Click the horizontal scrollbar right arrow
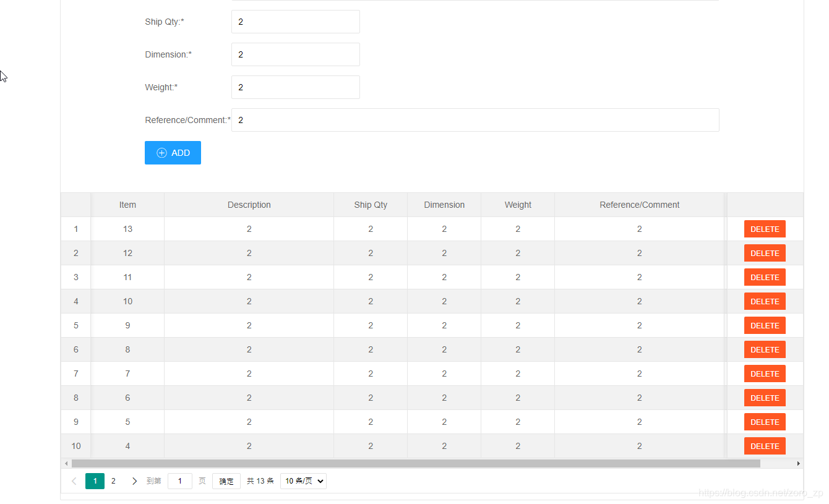This screenshot has height=504, width=829. (798, 463)
